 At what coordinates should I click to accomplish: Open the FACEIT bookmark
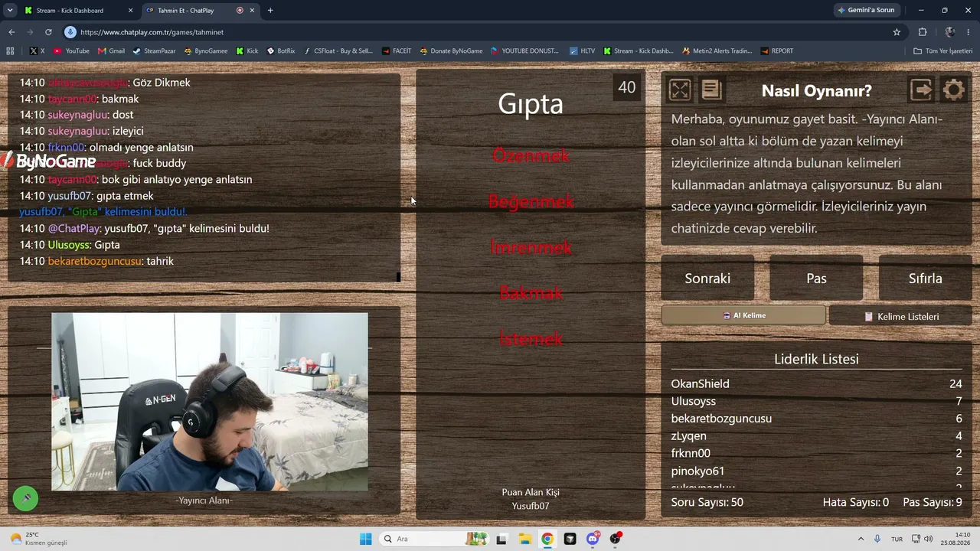point(397,51)
